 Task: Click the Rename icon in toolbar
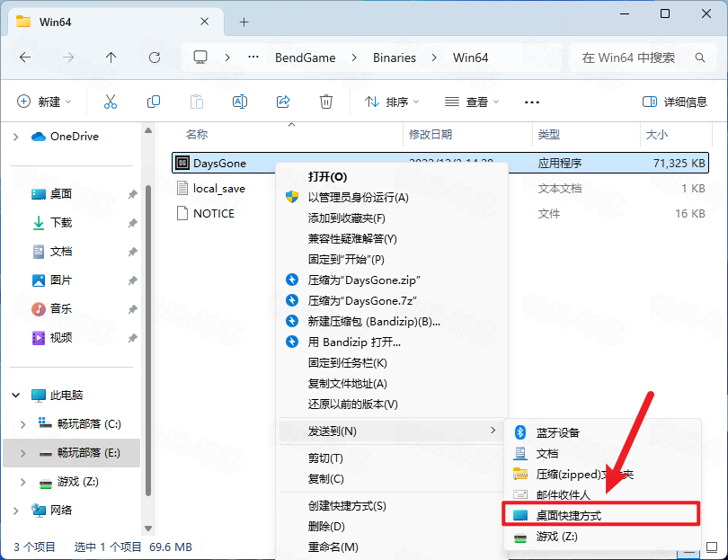[x=240, y=102]
